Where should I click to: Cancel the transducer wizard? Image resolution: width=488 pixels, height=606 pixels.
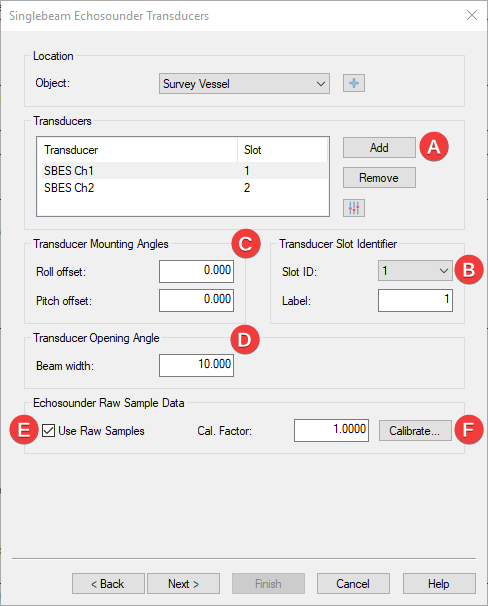tap(353, 584)
